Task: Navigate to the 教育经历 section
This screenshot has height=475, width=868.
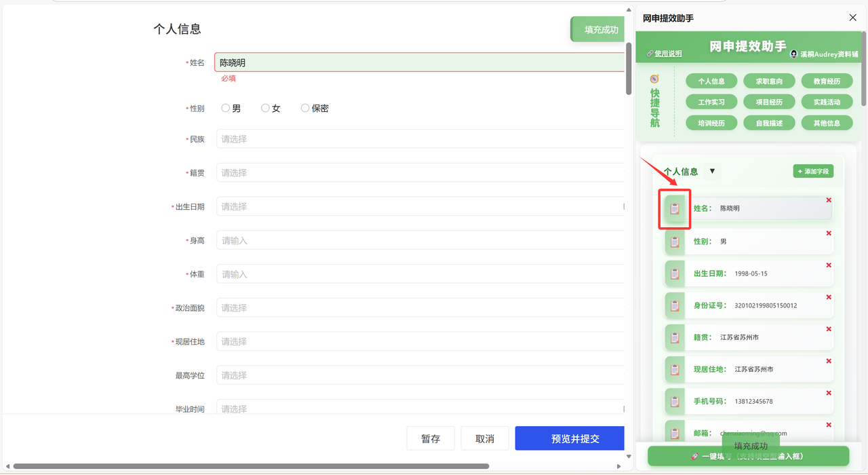Action: click(827, 80)
